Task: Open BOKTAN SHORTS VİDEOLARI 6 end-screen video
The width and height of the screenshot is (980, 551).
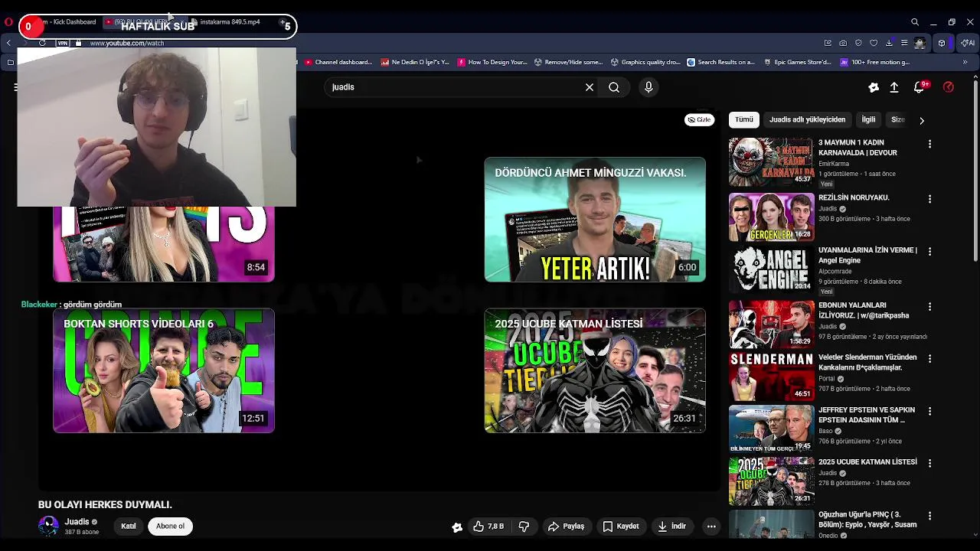Action: pyautogui.click(x=164, y=371)
